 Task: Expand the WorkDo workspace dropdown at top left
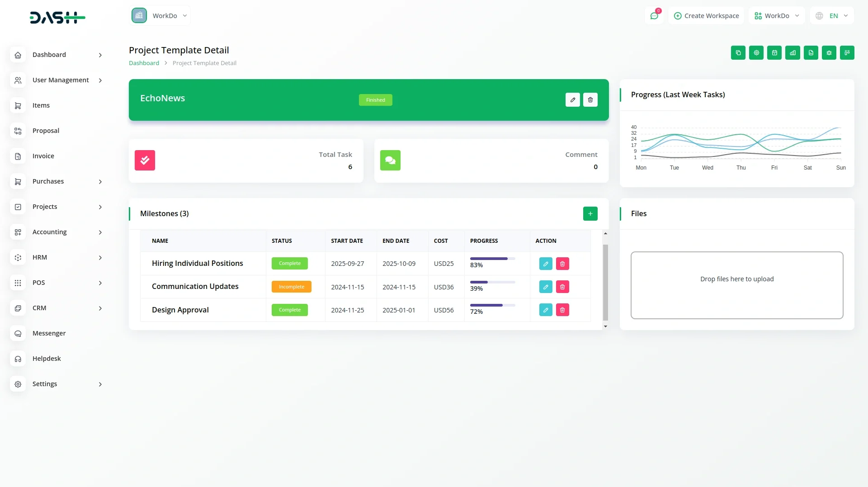(x=160, y=16)
